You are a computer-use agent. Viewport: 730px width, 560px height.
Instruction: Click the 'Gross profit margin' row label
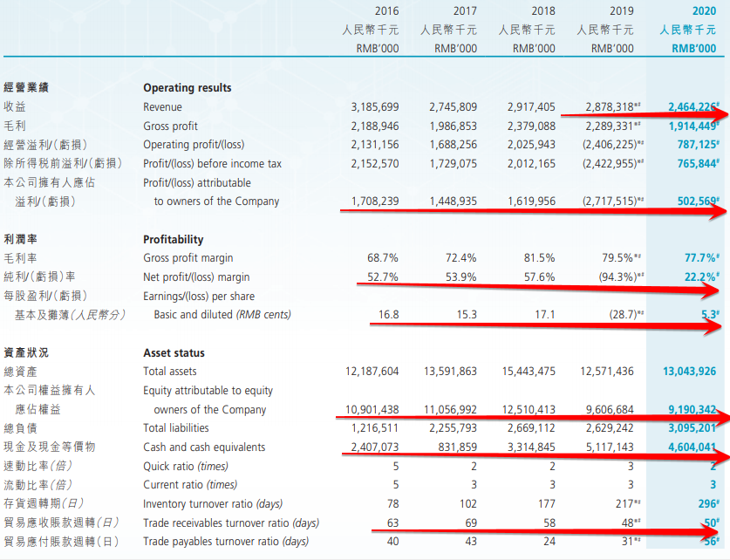point(188,258)
